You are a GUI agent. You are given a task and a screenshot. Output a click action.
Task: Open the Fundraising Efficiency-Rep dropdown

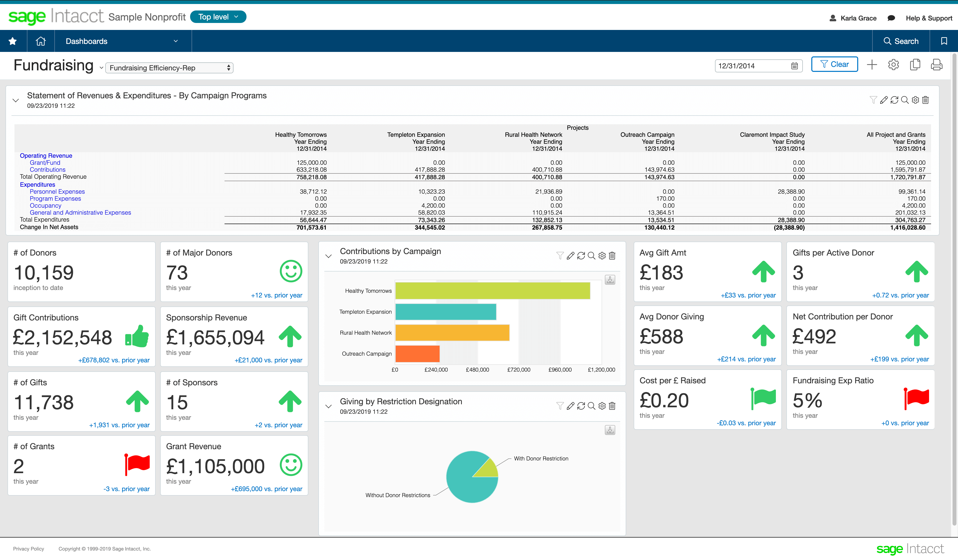tap(169, 68)
